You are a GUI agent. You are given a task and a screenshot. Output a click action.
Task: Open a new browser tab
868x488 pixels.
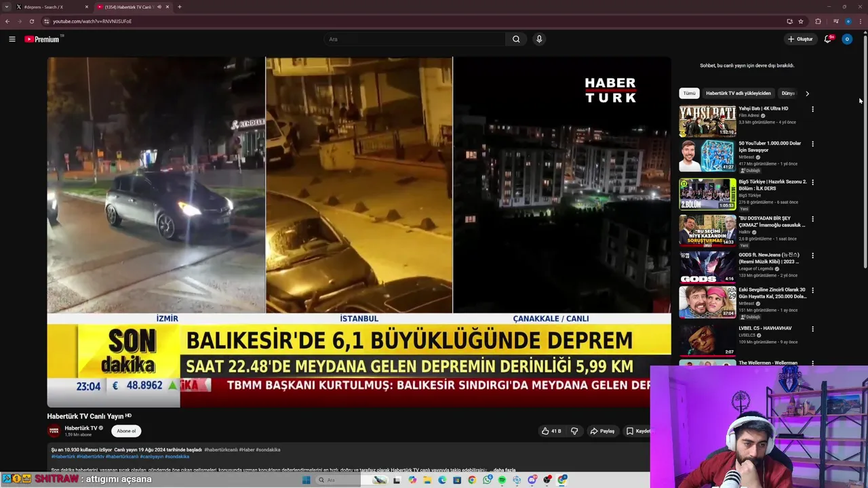(180, 7)
